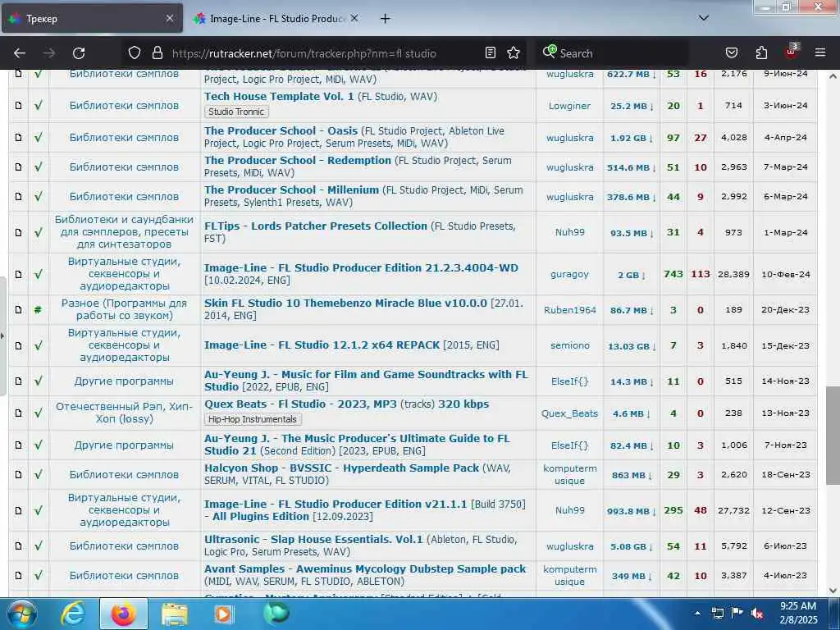Open network tray icon
The image size is (840, 630).
[717, 614]
